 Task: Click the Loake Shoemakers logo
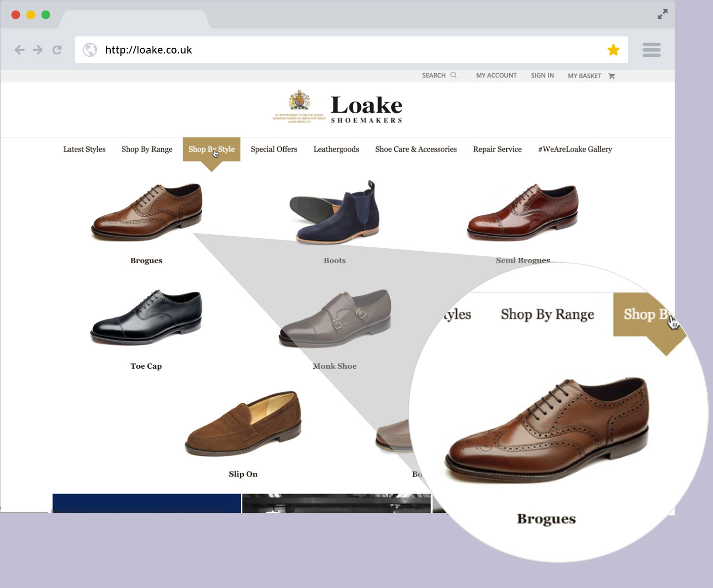point(366,109)
